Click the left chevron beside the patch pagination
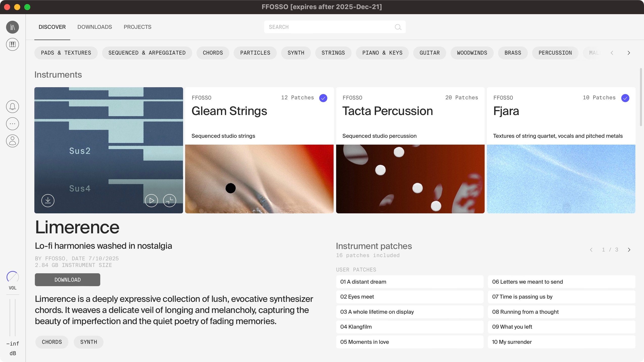 pyautogui.click(x=591, y=250)
